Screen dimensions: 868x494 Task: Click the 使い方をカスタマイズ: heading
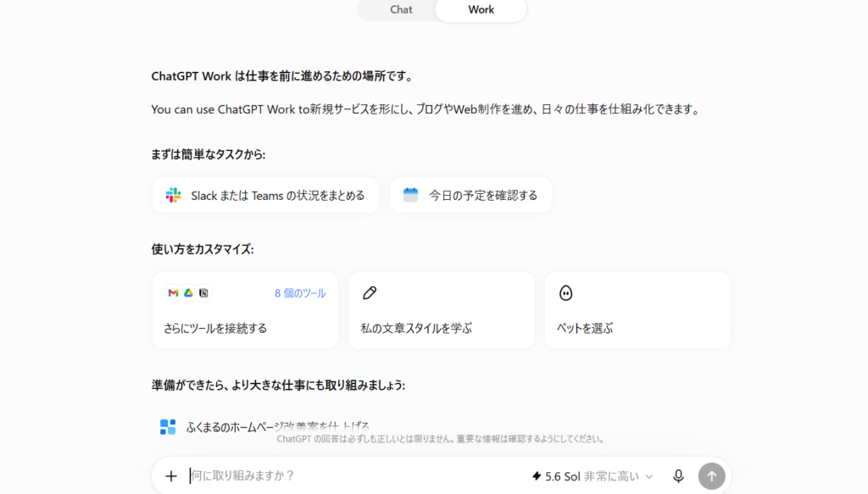pyautogui.click(x=203, y=249)
